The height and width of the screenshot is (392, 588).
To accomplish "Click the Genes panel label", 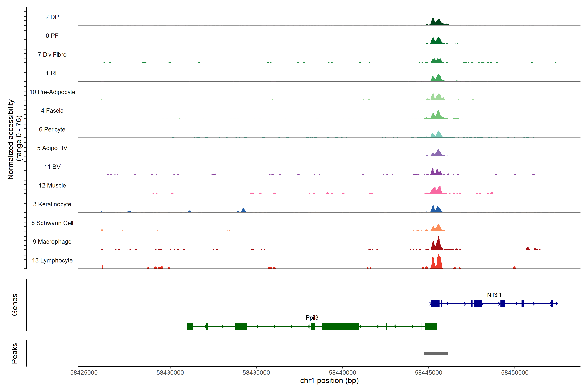I will pyautogui.click(x=15, y=305).
